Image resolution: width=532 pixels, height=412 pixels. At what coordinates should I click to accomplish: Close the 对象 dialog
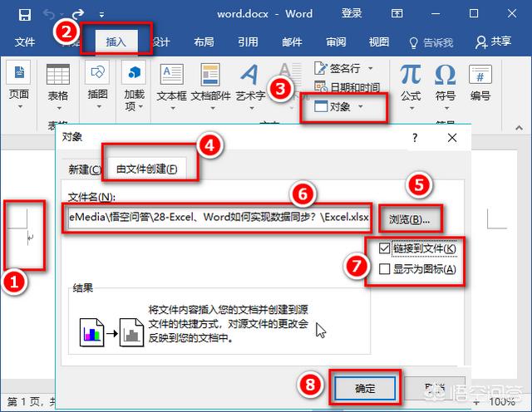coord(452,138)
